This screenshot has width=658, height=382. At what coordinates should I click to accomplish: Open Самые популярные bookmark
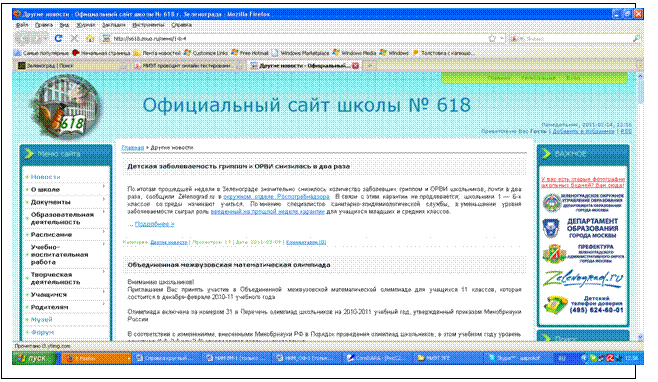point(41,53)
